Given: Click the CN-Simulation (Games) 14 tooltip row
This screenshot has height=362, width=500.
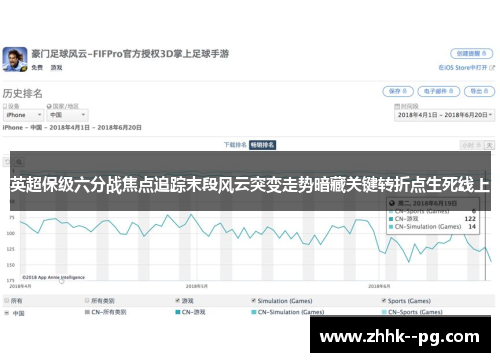Looking at the screenshot, I should (x=432, y=227).
